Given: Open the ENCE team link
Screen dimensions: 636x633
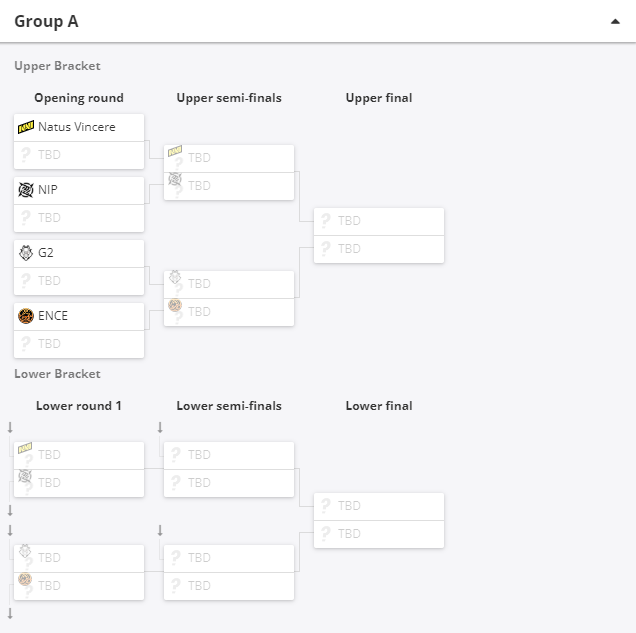Looking at the screenshot, I should pyautogui.click(x=53, y=316).
